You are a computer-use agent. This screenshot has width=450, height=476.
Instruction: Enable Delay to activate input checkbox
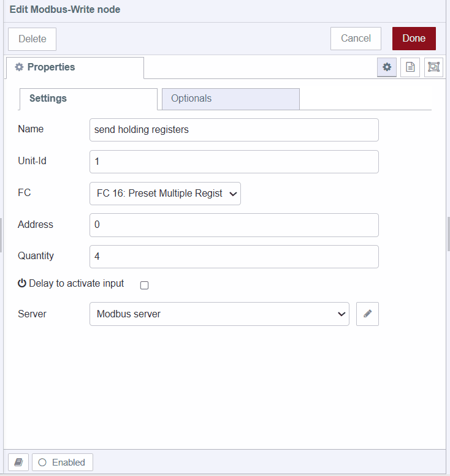click(145, 285)
